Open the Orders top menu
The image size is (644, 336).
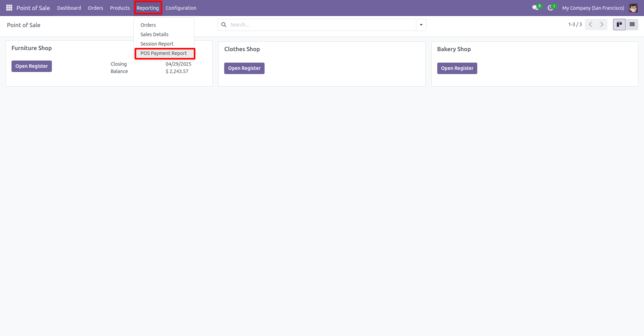[x=95, y=8]
